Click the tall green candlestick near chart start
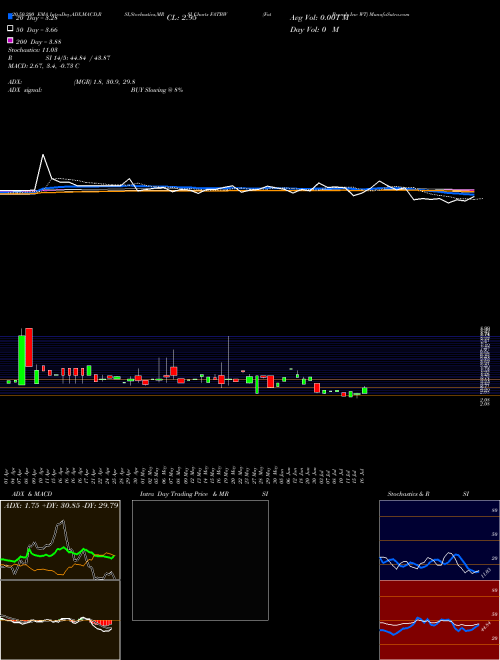The image size is (500, 660). pyautogui.click(x=21, y=360)
